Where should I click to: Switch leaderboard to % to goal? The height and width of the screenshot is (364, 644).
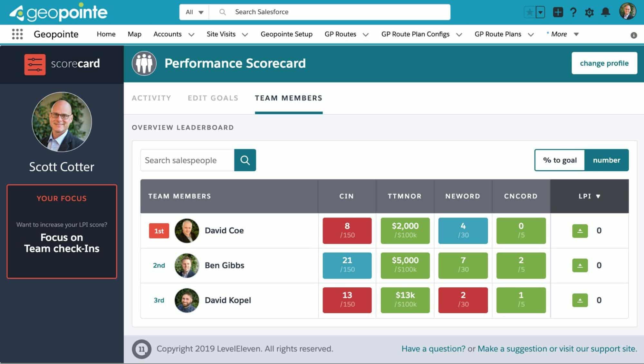560,160
